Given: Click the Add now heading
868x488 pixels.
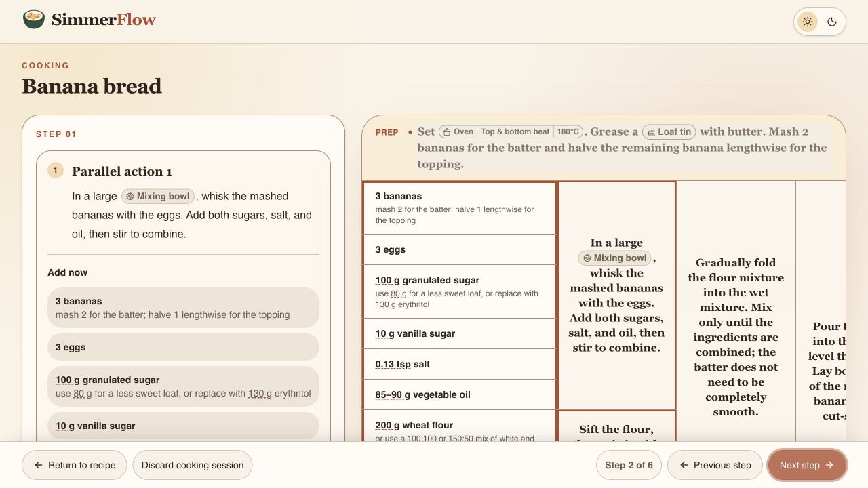Looking at the screenshot, I should click(67, 272).
